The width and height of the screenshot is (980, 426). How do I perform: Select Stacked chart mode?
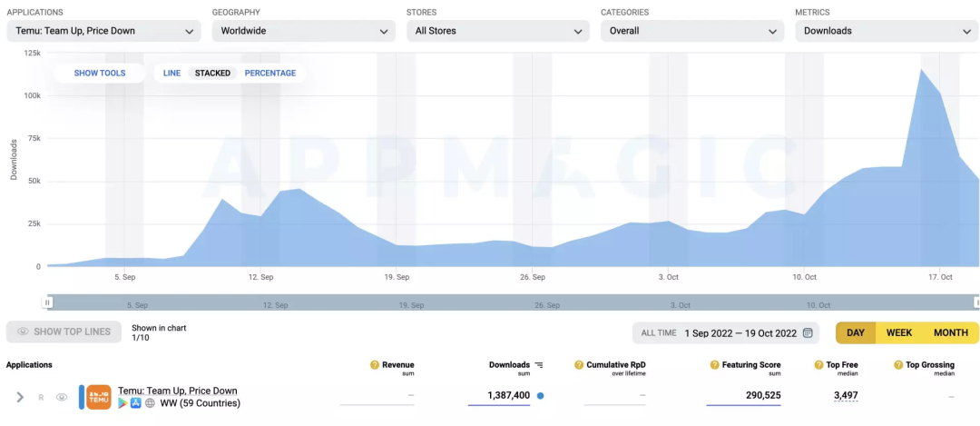click(x=212, y=73)
